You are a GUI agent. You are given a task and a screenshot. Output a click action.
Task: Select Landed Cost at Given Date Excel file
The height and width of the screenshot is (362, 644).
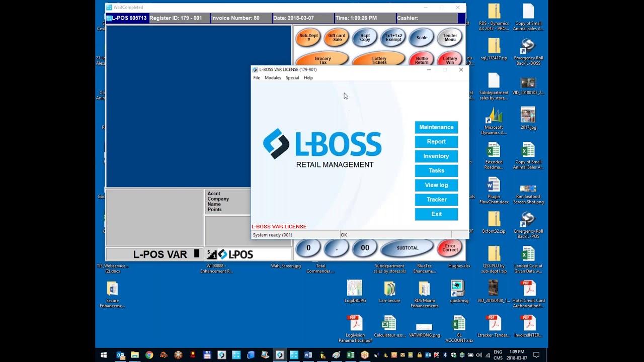coord(528,260)
